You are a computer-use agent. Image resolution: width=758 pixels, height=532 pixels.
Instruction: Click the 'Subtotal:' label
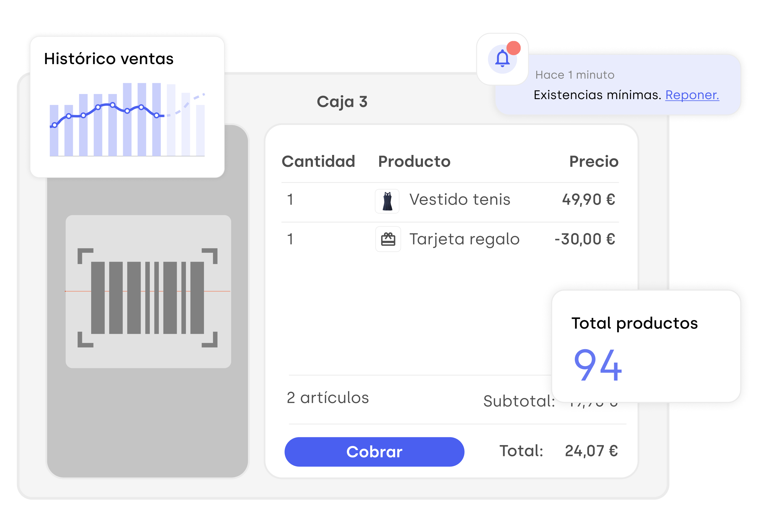tap(519, 401)
